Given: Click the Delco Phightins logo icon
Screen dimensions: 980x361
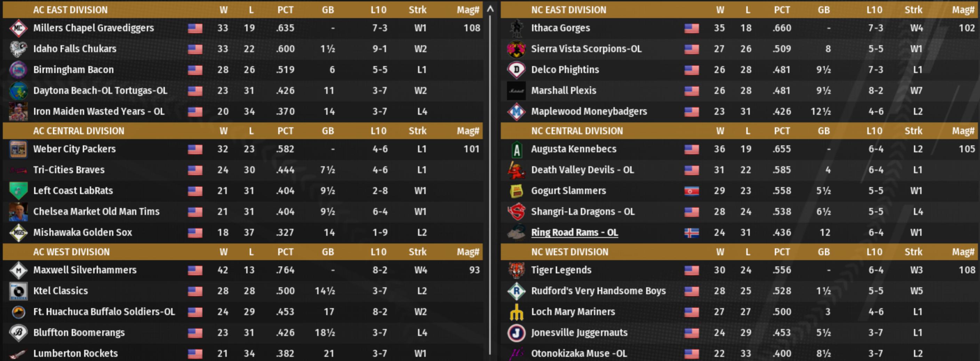Looking at the screenshot, I should coord(516,70).
